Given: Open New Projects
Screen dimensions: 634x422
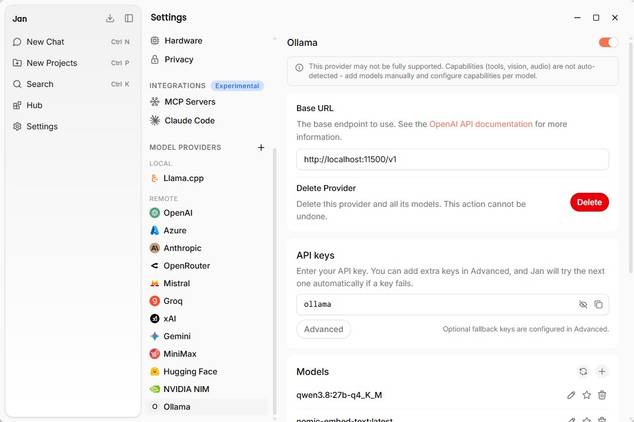Looking at the screenshot, I should (72, 63).
